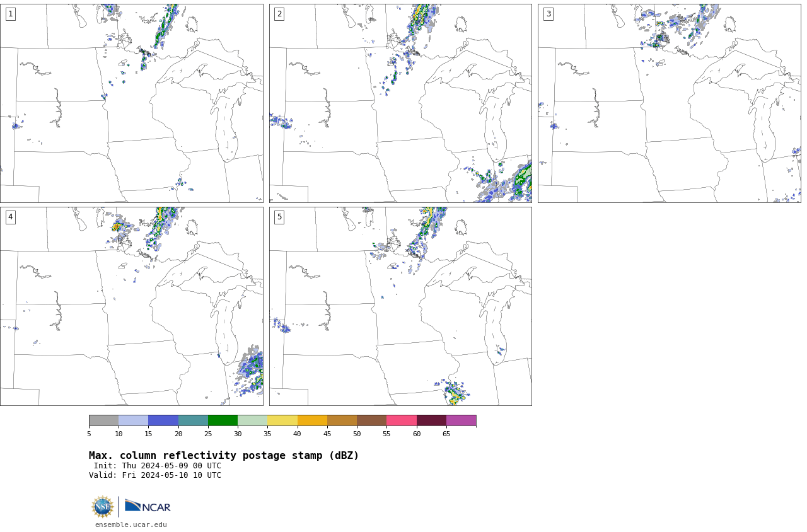Open ensemble member 5 reflectivity map

point(400,306)
